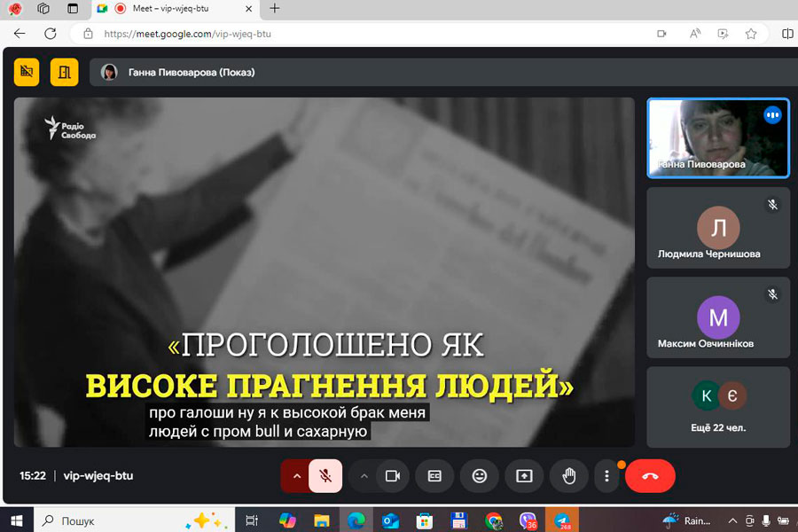The width and height of the screenshot is (798, 532).
Task: Select the Meet – vip-wjeq-btu browser tab
Action: click(x=177, y=9)
